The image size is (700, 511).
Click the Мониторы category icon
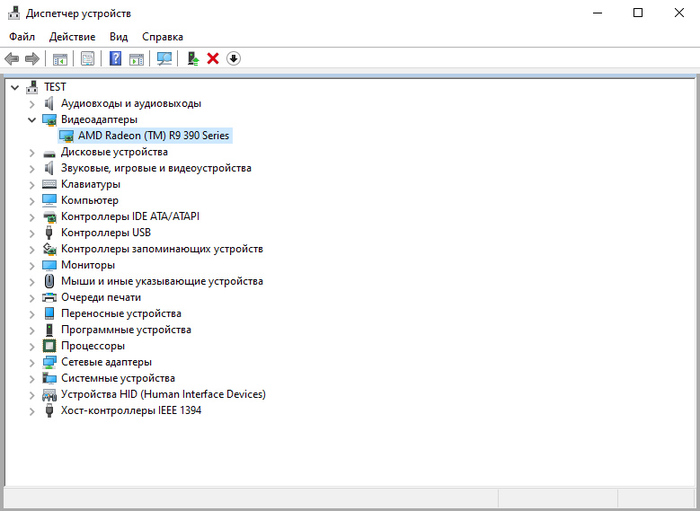50,265
